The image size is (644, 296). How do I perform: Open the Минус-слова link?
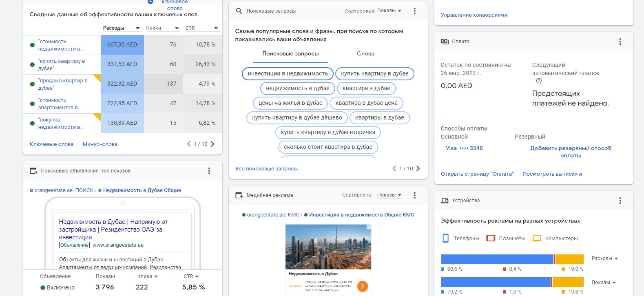(x=100, y=144)
